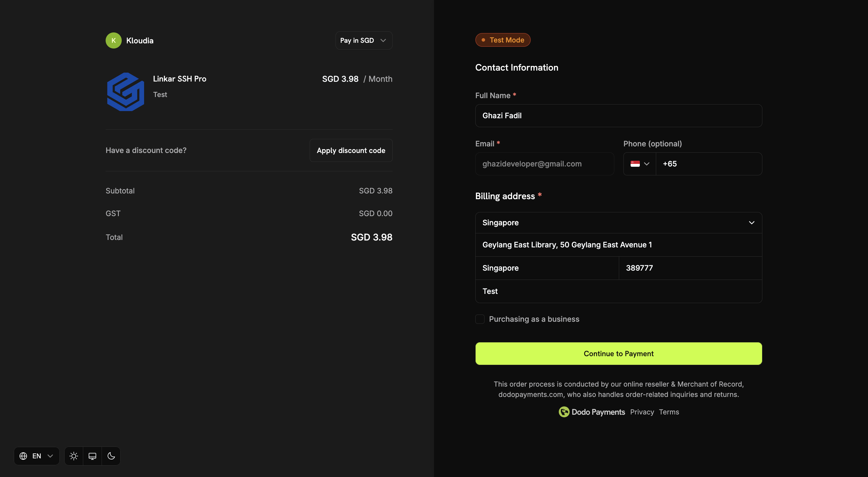Open the Pay in SGD currency dropdown
Image resolution: width=868 pixels, height=477 pixels.
point(364,40)
